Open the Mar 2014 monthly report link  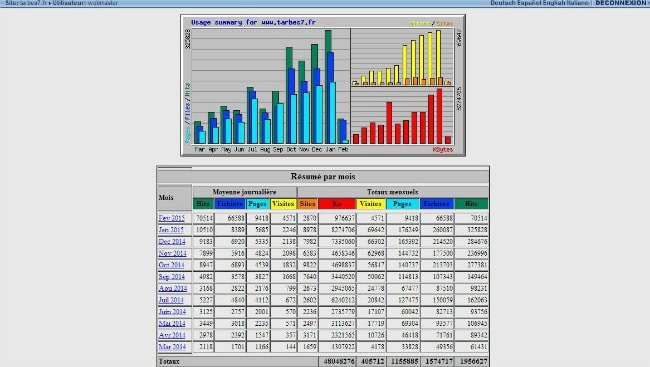(x=172, y=347)
